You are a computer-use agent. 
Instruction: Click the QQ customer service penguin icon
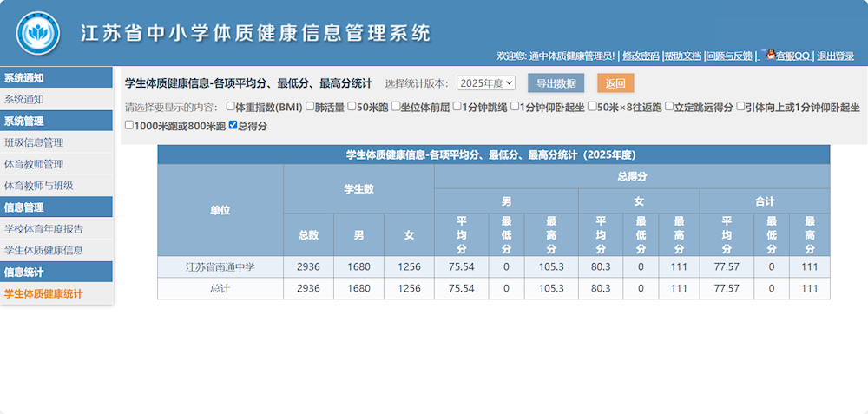tap(769, 54)
